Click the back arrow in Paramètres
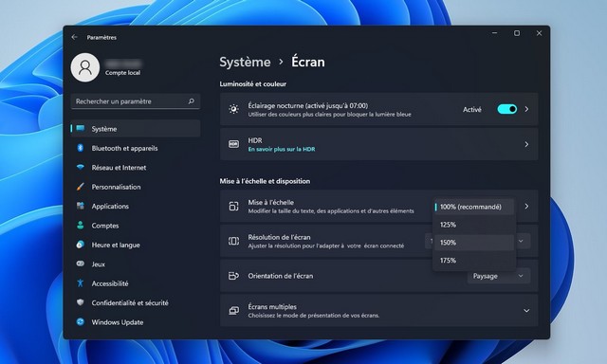607x364 pixels. [x=74, y=37]
